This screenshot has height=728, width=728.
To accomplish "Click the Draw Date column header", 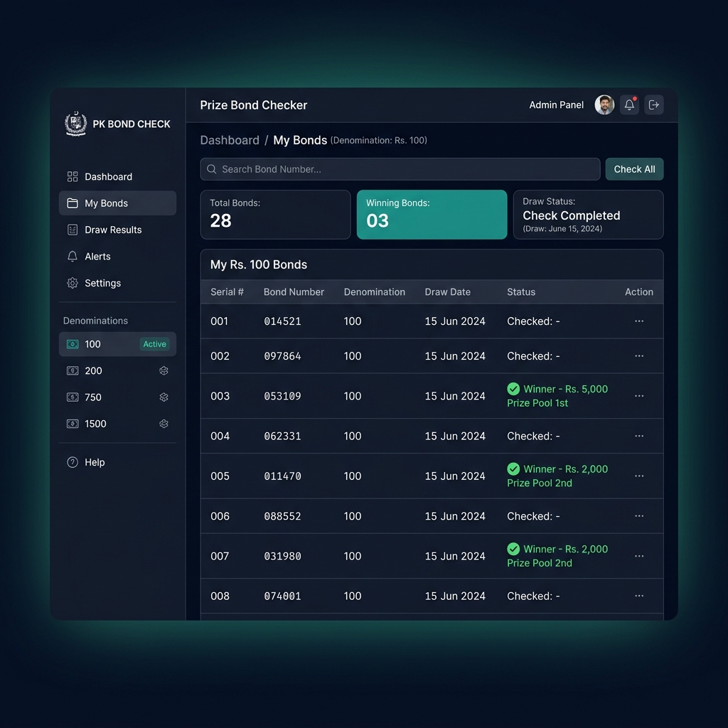I will coord(448,292).
